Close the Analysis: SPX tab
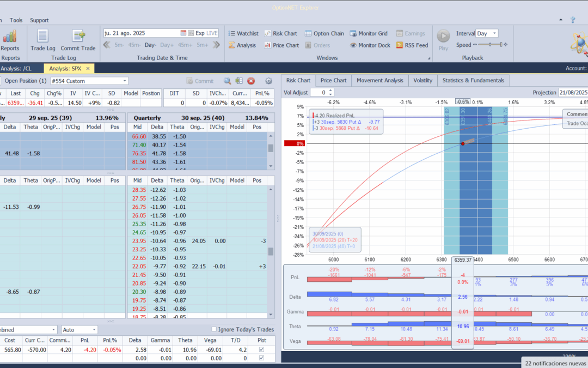The height and width of the screenshot is (368, 588). pos(88,68)
